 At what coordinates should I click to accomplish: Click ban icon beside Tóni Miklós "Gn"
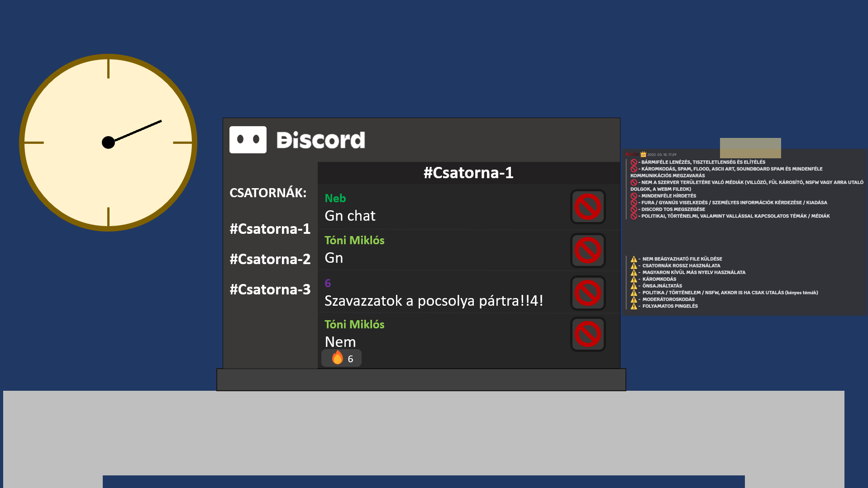pyautogui.click(x=588, y=250)
